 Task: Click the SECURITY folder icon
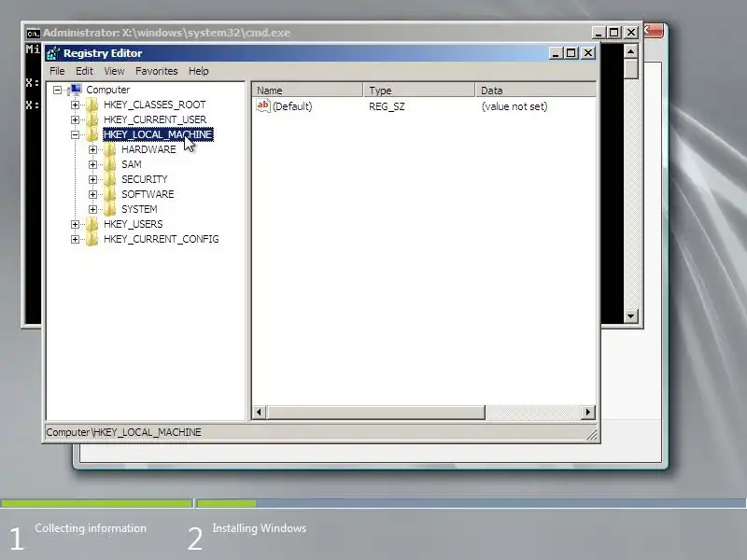[x=110, y=179]
